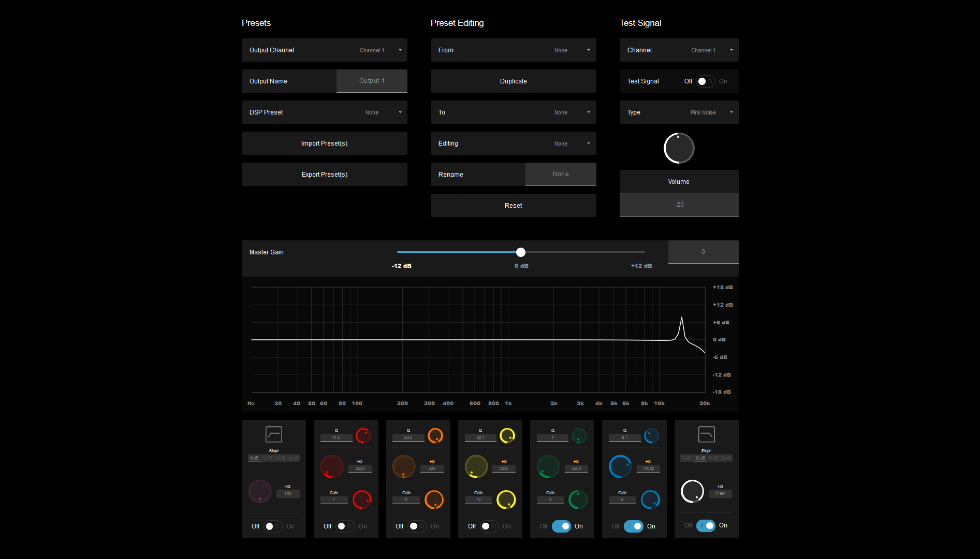The height and width of the screenshot is (559, 980).
Task: Click the green band Gain knob
Action: (x=578, y=500)
